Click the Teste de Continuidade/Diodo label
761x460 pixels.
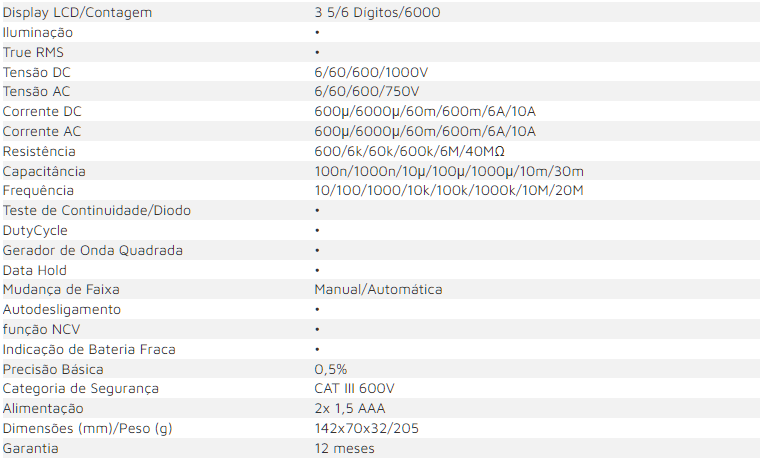coord(97,210)
